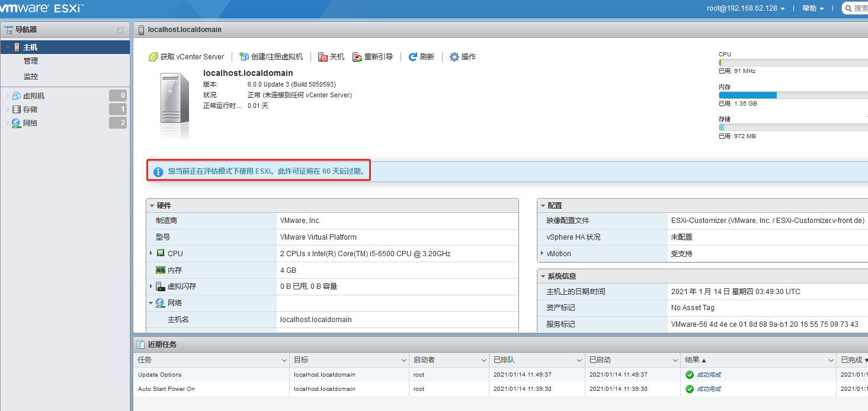Click the Get vCenter Server icon
The height and width of the screenshot is (411, 868).
pyautogui.click(x=153, y=57)
